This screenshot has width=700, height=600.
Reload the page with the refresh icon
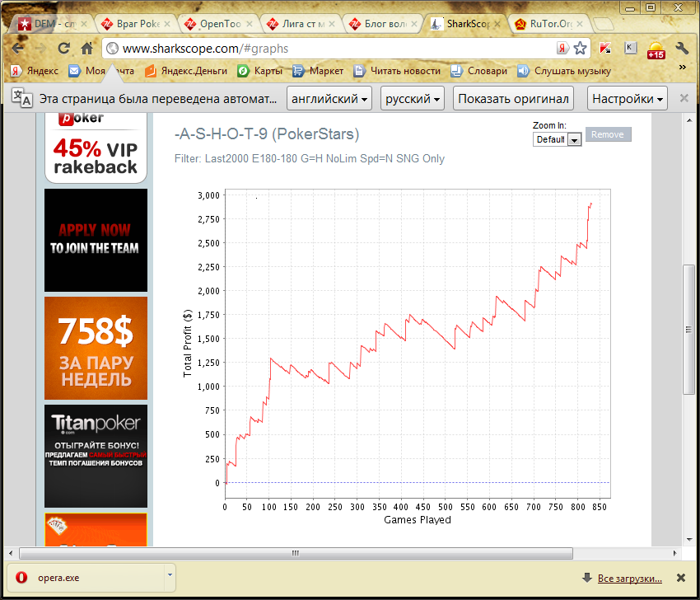pos(64,49)
